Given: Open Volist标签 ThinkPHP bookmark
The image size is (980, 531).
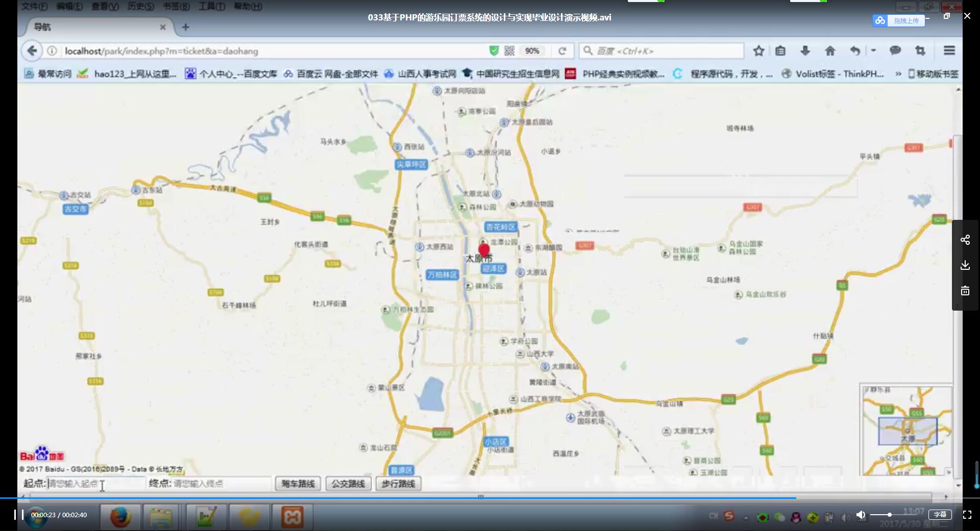Looking at the screenshot, I should click(832, 74).
